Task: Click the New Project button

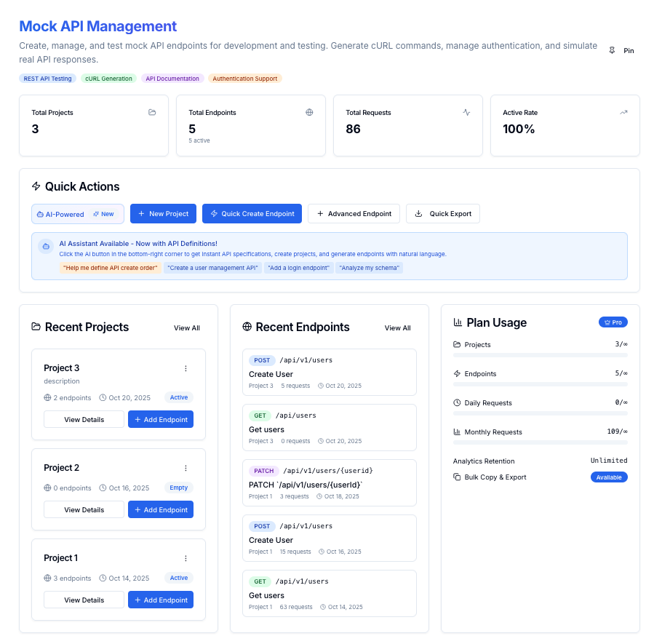Action: [x=163, y=214]
